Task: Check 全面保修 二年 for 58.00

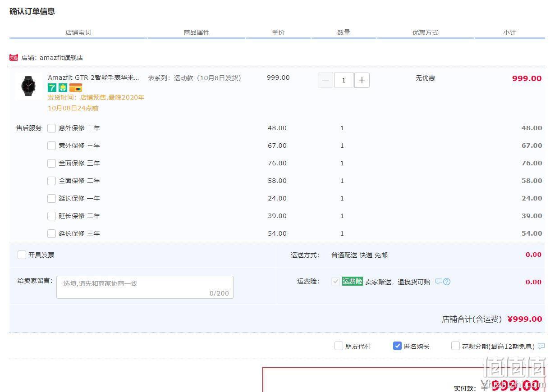Action: [52, 181]
